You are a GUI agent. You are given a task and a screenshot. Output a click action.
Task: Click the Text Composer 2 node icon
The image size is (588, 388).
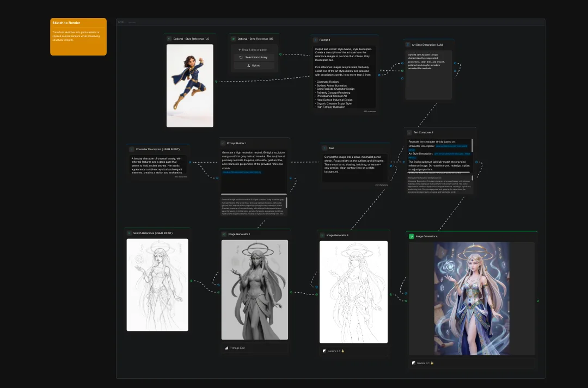pyautogui.click(x=409, y=132)
